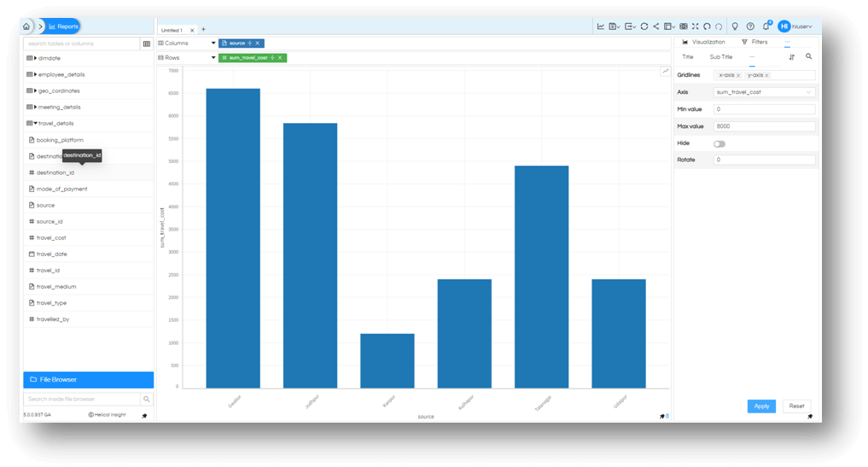Reset the axis settings
Screen dimensions: 868x467
pos(796,406)
